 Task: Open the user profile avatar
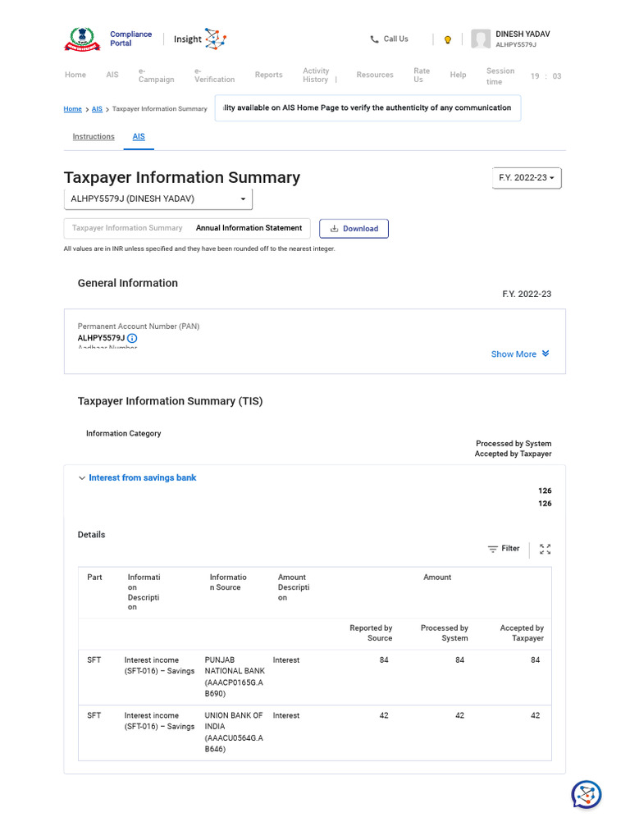[481, 39]
